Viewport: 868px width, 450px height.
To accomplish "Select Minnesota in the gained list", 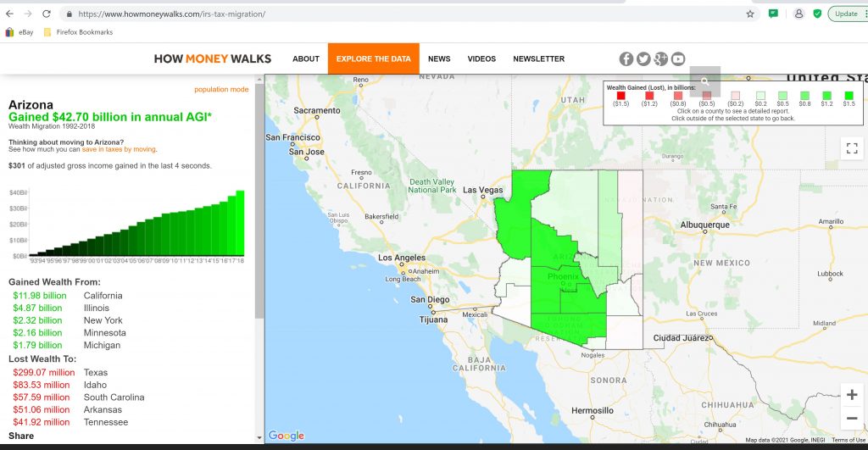I will coord(104,333).
